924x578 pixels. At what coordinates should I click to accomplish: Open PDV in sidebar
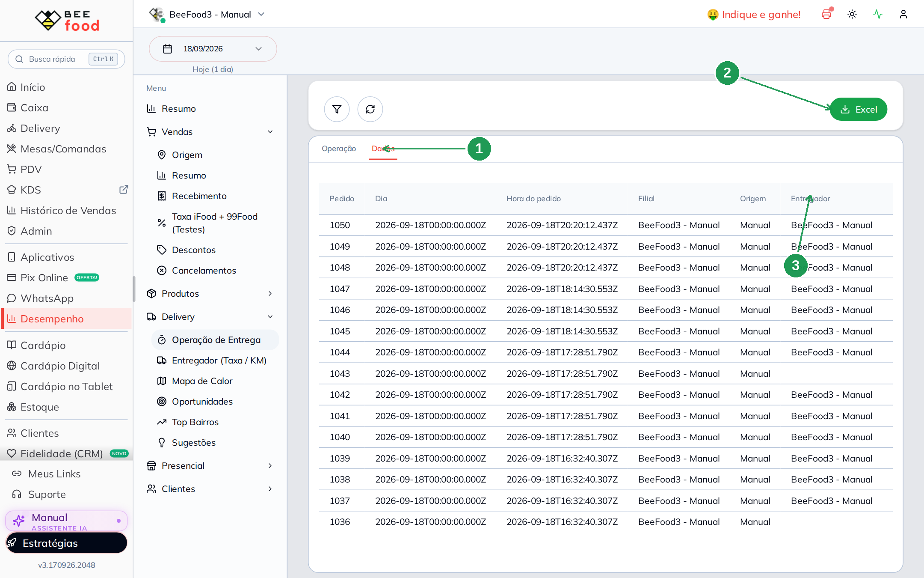pyautogui.click(x=66, y=169)
